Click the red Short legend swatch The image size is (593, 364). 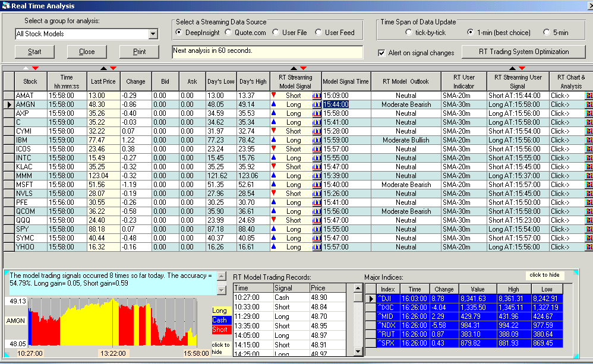point(220,330)
